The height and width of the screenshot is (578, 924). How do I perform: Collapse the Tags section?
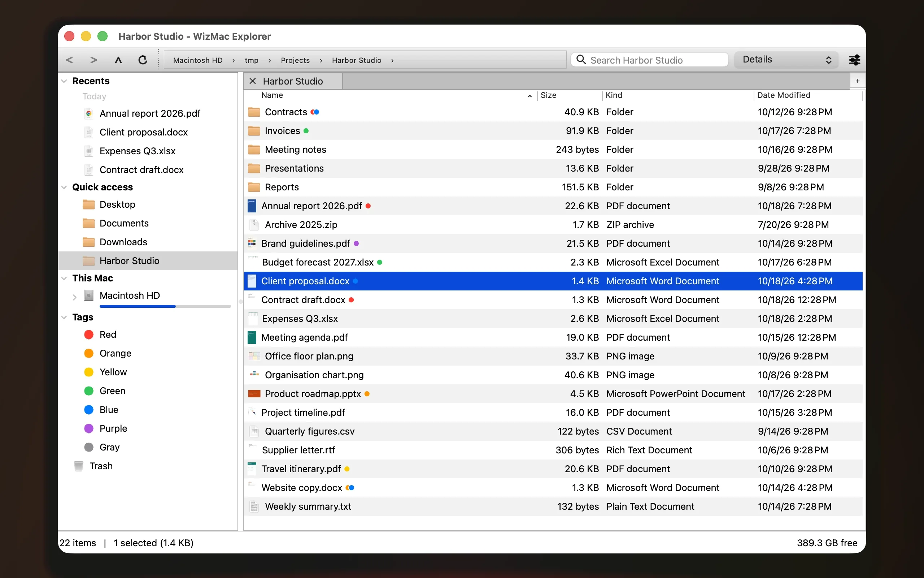coord(64,317)
